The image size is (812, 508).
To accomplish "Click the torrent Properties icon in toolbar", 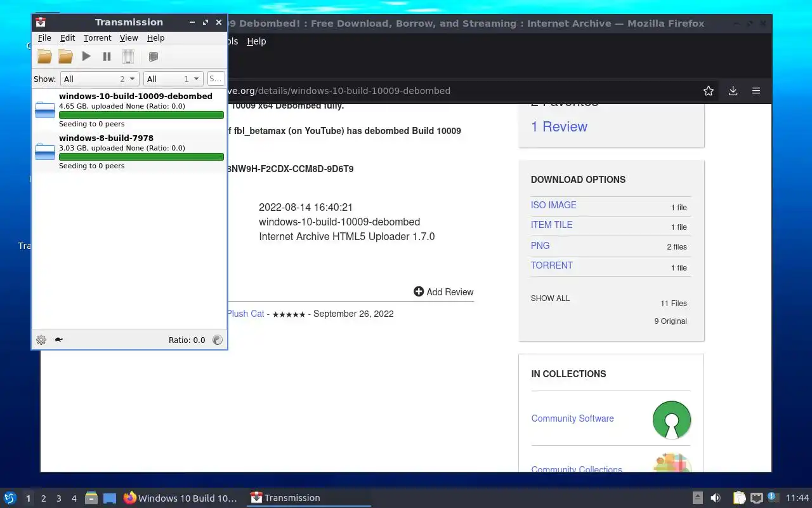I will tap(153, 57).
